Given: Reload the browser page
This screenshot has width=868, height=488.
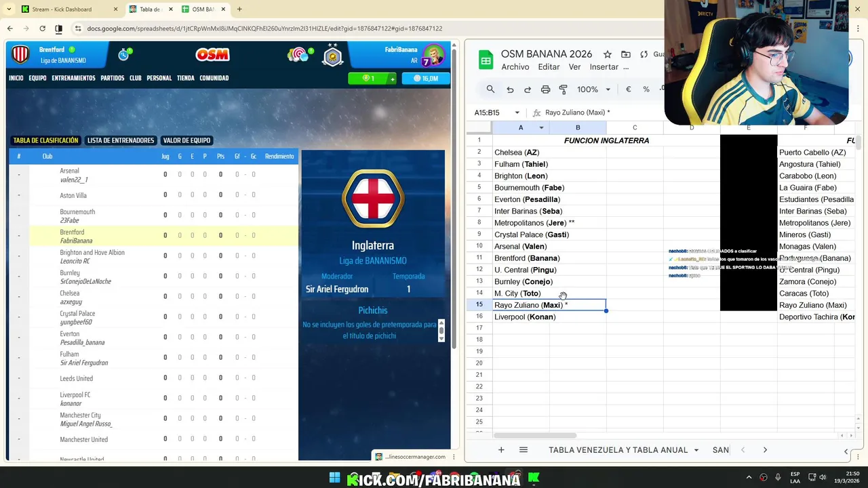Looking at the screenshot, I should click(x=42, y=28).
